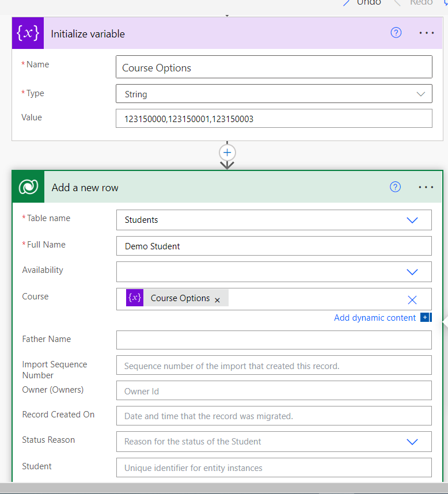Screen dimensions: 448x494
Task: Open the Availability dropdown
Action: click(412, 272)
